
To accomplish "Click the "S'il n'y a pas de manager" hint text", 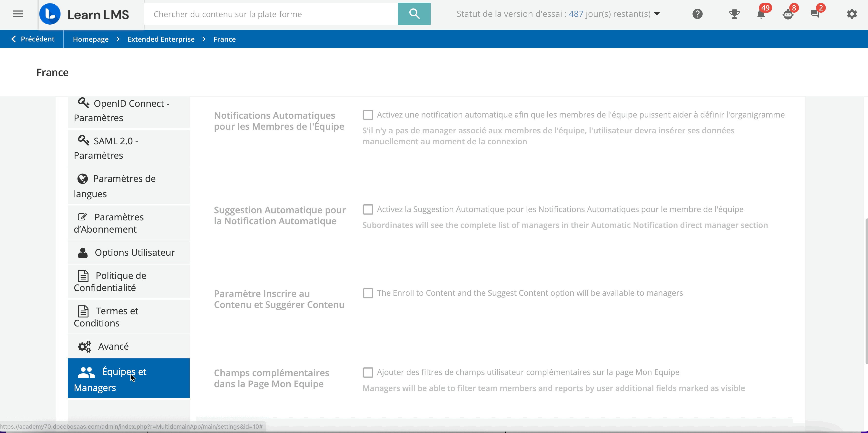I will [548, 136].
